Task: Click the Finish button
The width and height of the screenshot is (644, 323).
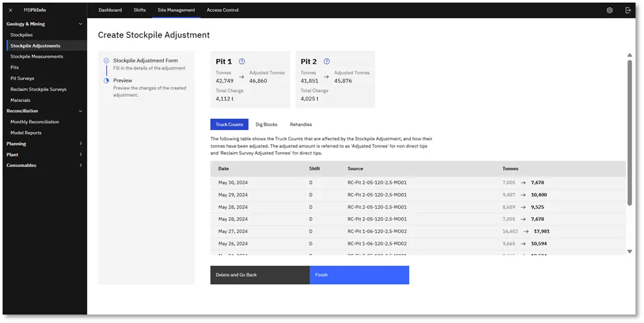Action: [x=360, y=275]
